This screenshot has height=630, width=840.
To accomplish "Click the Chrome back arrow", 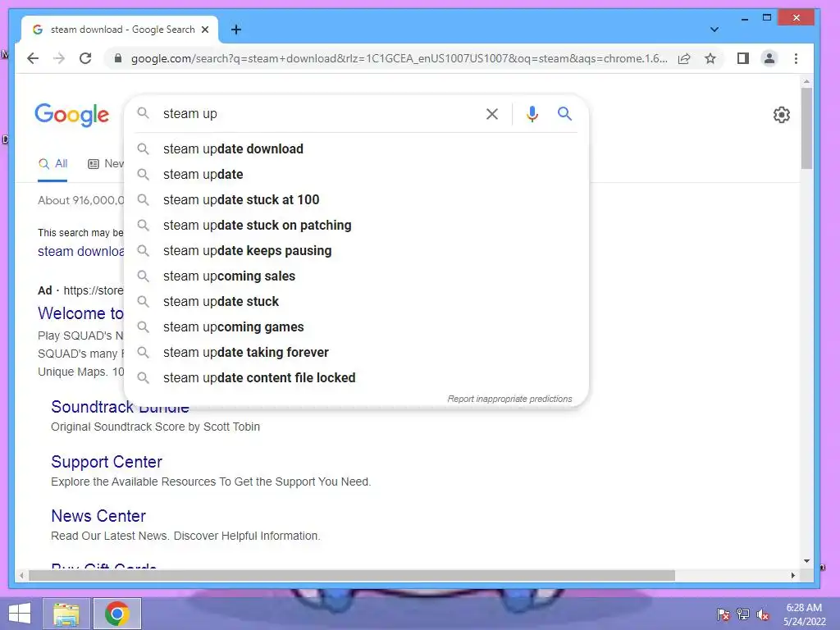I will (33, 58).
